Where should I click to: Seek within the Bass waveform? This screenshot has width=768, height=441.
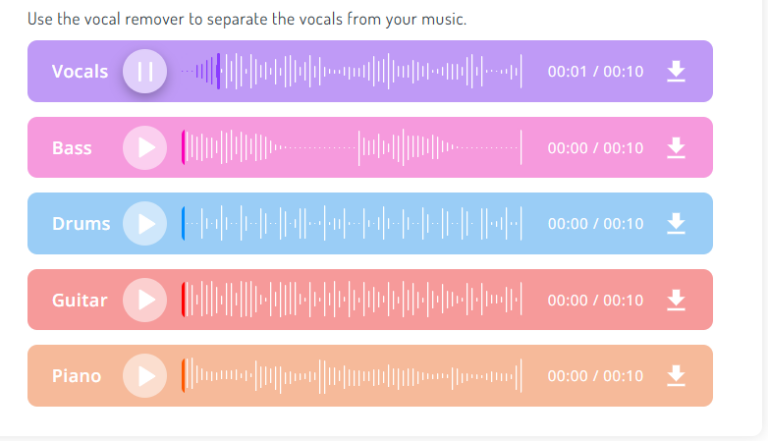351,148
